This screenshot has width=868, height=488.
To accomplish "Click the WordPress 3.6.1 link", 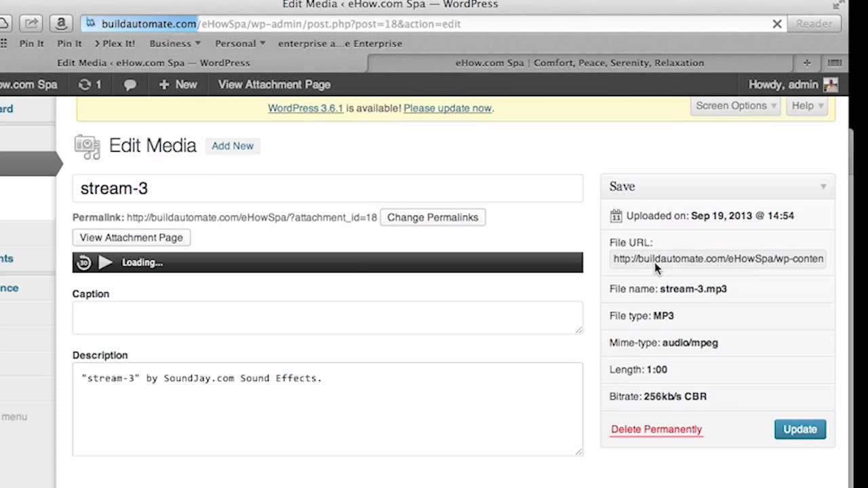I will [305, 108].
